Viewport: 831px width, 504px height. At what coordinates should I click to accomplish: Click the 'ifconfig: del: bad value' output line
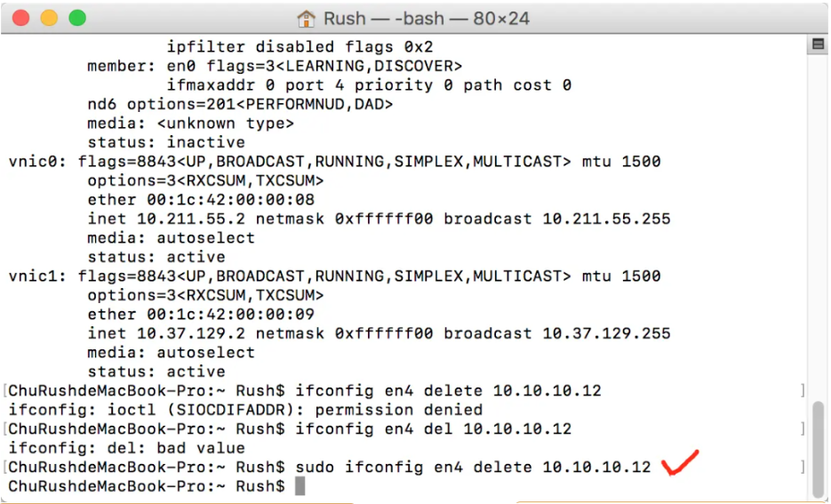pos(127,448)
